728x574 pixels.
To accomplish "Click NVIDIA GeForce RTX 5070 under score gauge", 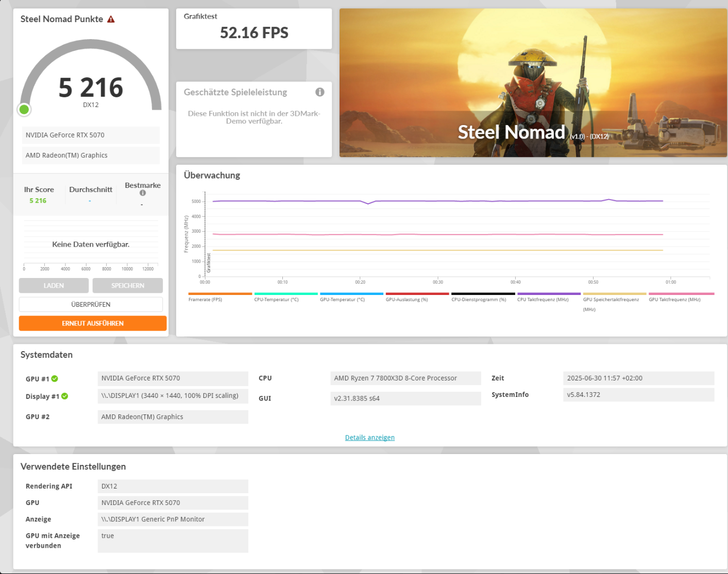I will tap(91, 135).
